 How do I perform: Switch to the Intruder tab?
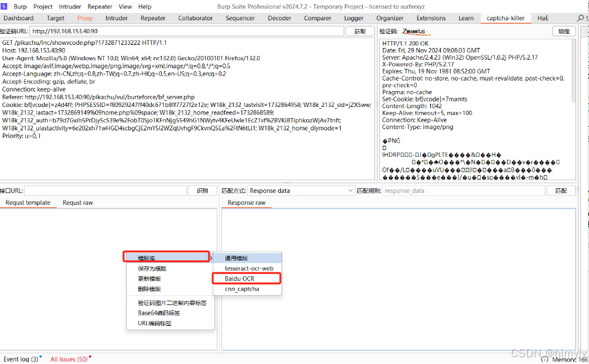pos(116,18)
